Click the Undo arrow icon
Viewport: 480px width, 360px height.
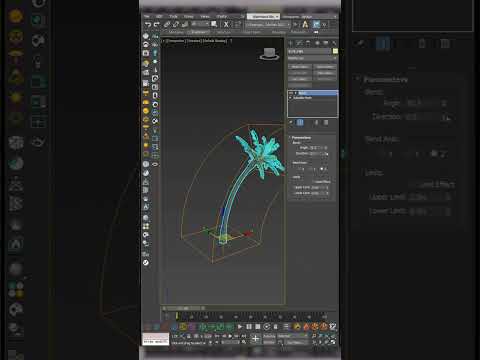click(148, 24)
